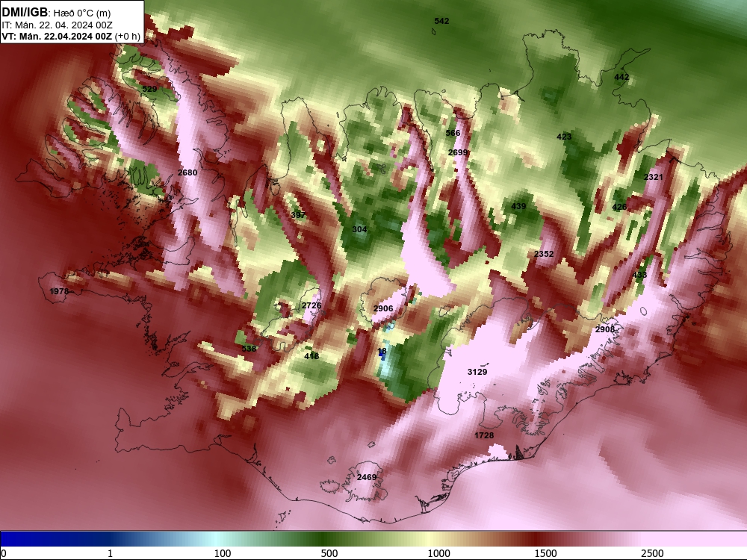Click the 'VT: Mán. 22.04.2024 00Z (+0 h)' line
The image size is (747, 560).
(71, 36)
